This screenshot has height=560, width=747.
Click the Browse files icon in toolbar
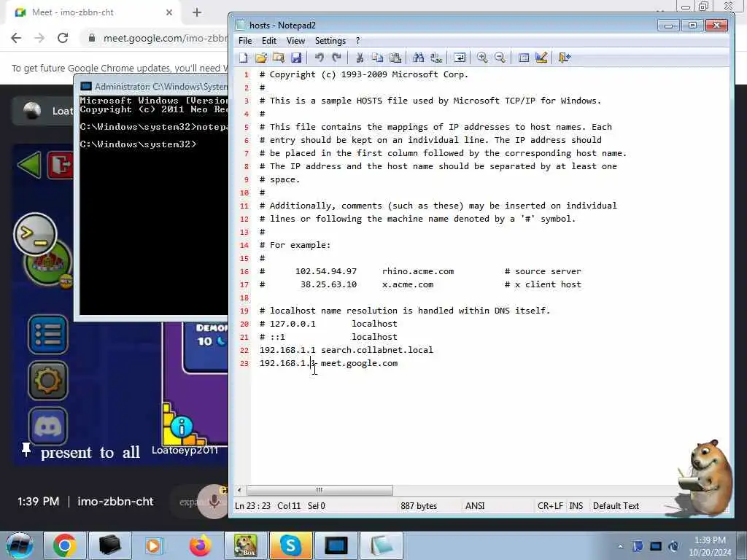279,58
